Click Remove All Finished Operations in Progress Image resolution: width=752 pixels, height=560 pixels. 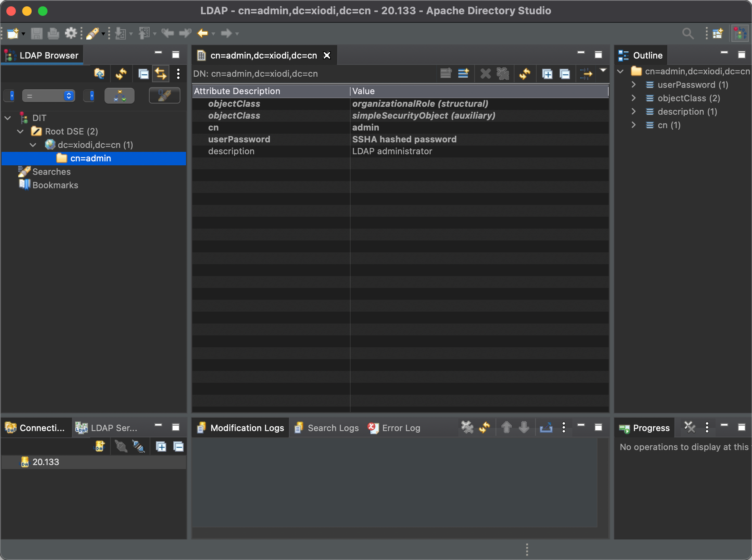click(x=690, y=427)
